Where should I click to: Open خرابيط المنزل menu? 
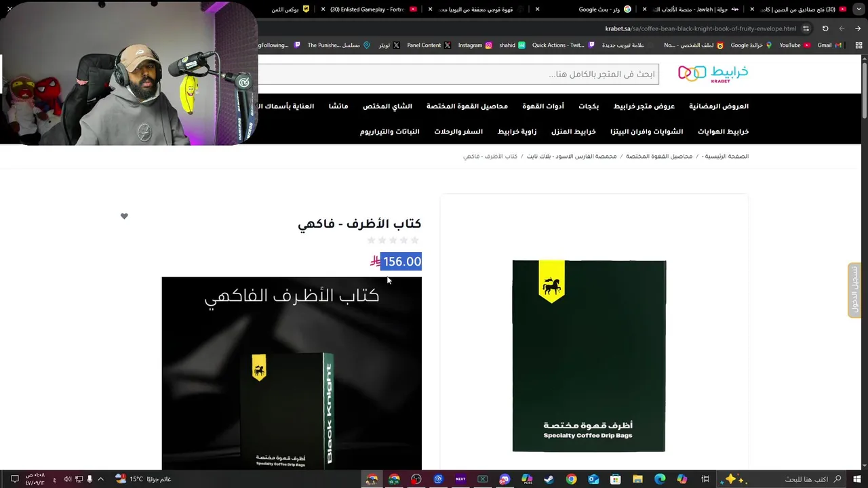point(574,131)
